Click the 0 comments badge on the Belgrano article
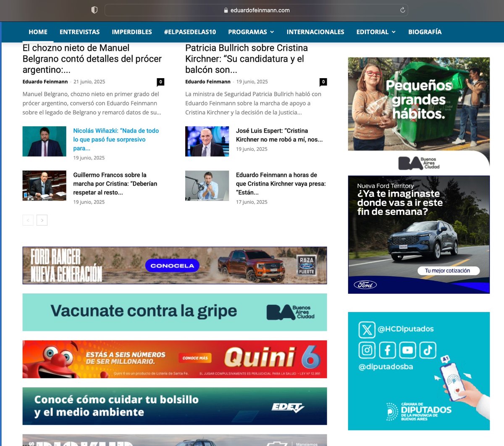 [161, 82]
